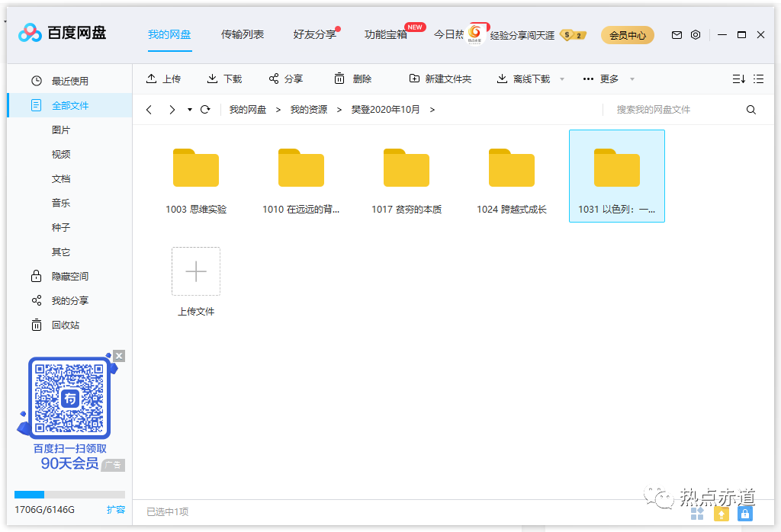Go forward with the right arrow

172,110
